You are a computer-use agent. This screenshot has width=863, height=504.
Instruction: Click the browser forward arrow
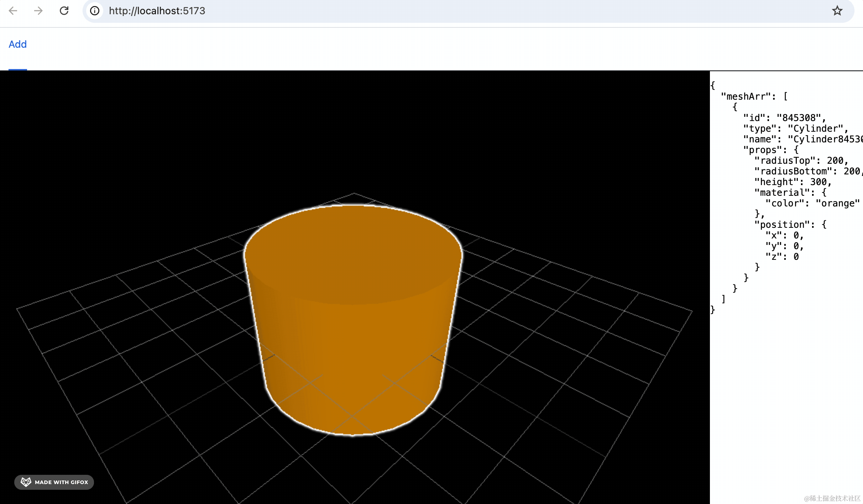(38, 11)
